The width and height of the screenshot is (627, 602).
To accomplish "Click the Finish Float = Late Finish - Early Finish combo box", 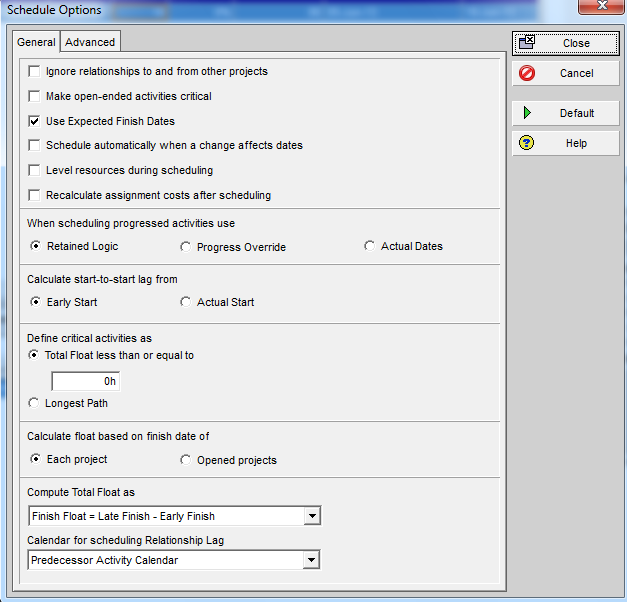I will (x=174, y=516).
